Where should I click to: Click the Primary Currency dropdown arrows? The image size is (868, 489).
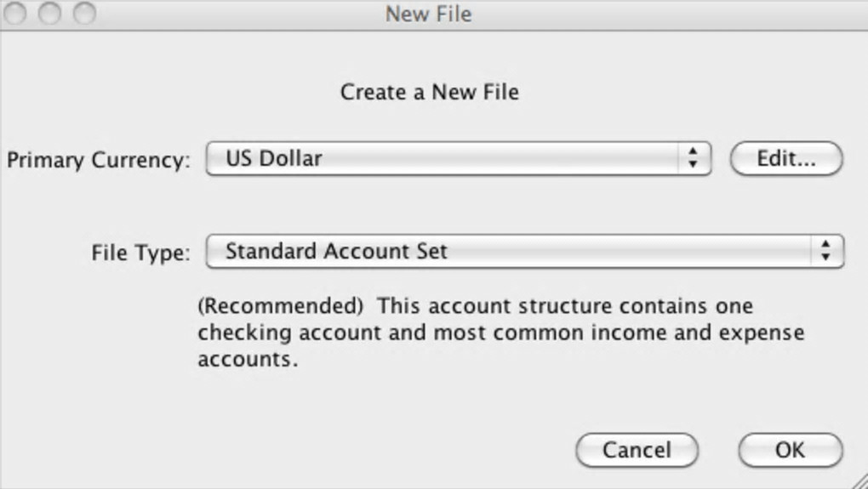pyautogui.click(x=694, y=158)
